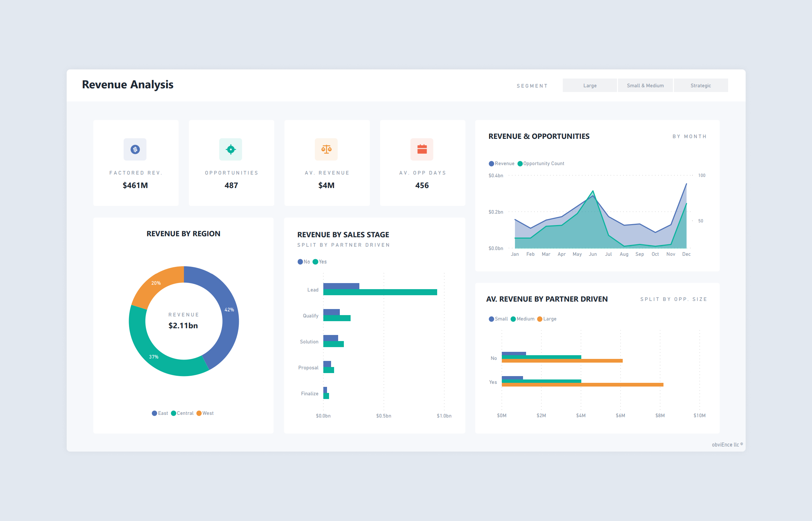Viewport: 812px width, 521px height.
Task: Click the Medium legend marker in partner driven chart
Action: click(513, 319)
